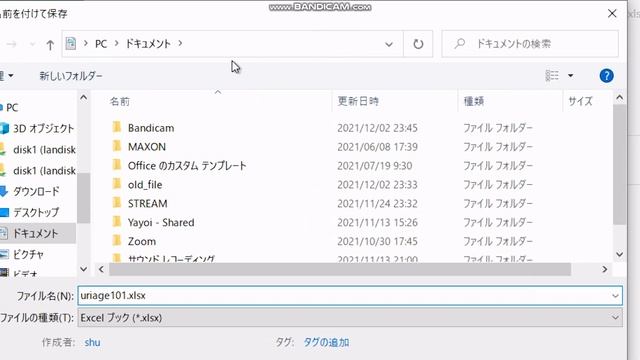Edit the author name shu

point(92,342)
